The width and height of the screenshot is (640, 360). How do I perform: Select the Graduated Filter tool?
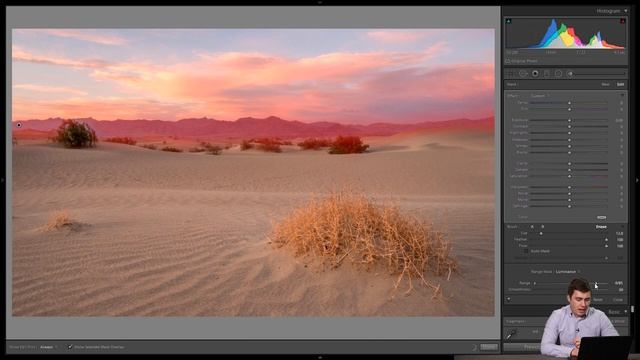pos(547,74)
